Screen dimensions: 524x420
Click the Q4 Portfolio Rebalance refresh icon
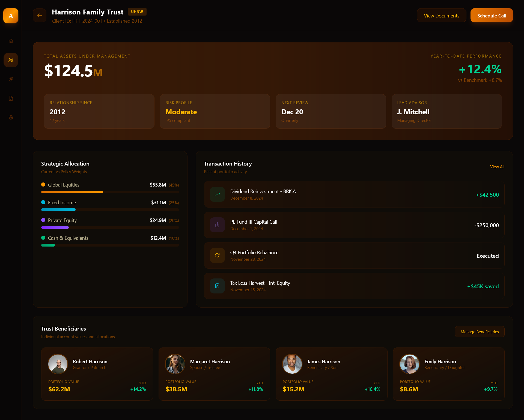[x=217, y=255]
